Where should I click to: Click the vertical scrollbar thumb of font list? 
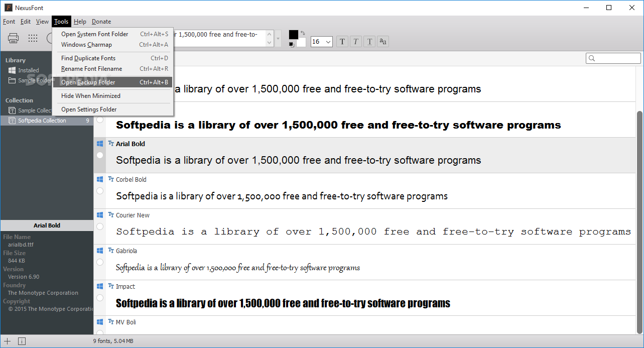(639, 222)
